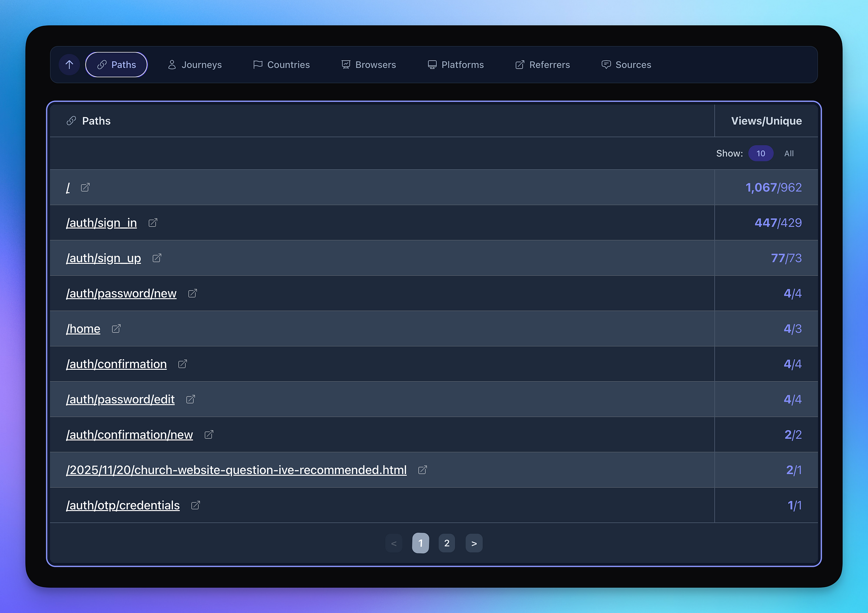This screenshot has height=613, width=868.
Task: Select current page 1 button
Action: click(x=420, y=543)
